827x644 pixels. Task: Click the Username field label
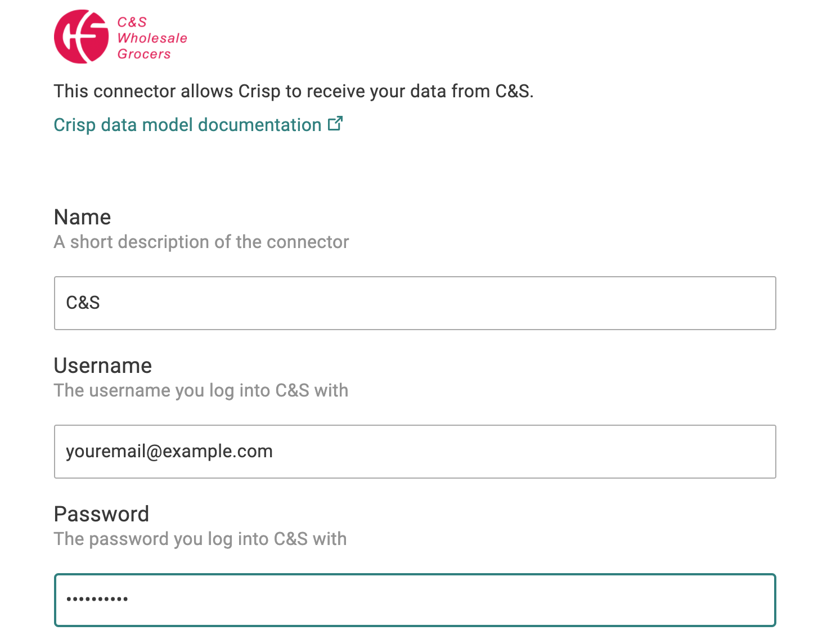pos(103,366)
